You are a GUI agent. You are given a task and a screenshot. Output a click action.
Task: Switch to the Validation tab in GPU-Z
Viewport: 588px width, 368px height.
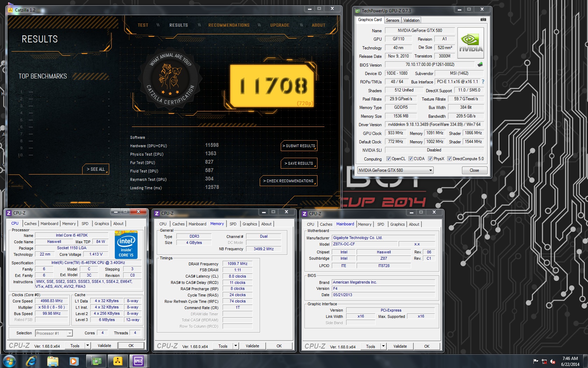coord(411,20)
